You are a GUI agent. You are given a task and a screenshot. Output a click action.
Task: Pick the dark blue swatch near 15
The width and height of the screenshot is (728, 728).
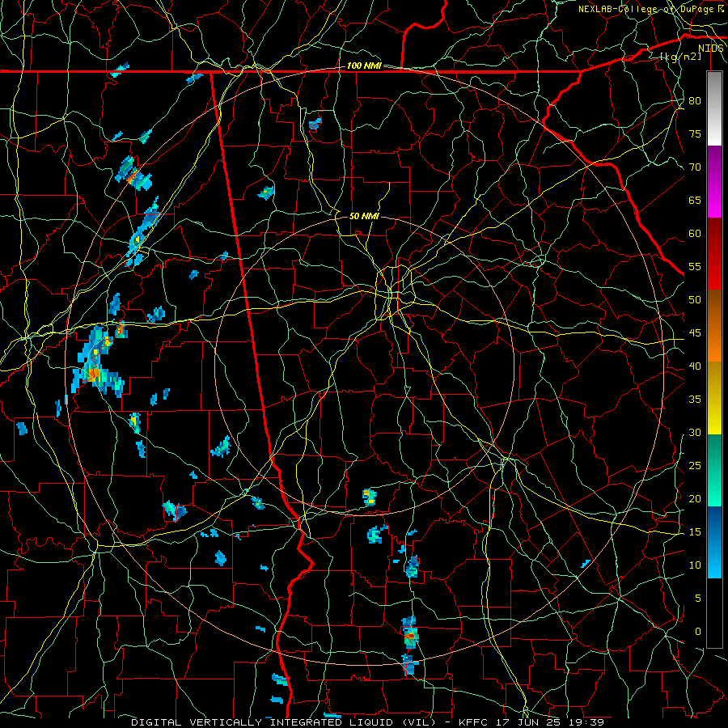(714, 524)
